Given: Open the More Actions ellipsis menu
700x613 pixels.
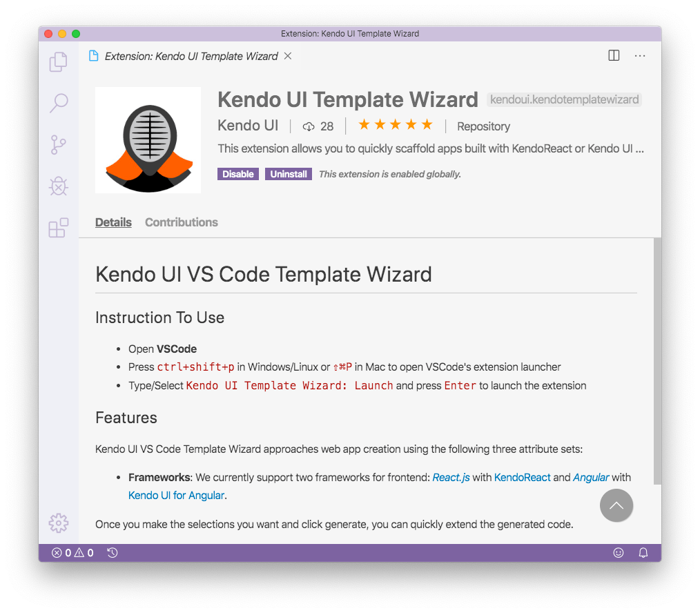Looking at the screenshot, I should [x=640, y=56].
